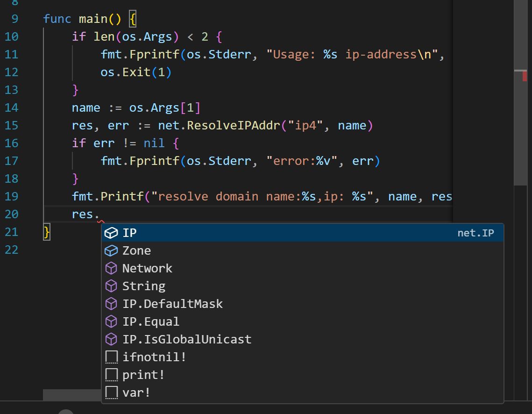Click the net.IP type label in suggestions

(x=475, y=233)
